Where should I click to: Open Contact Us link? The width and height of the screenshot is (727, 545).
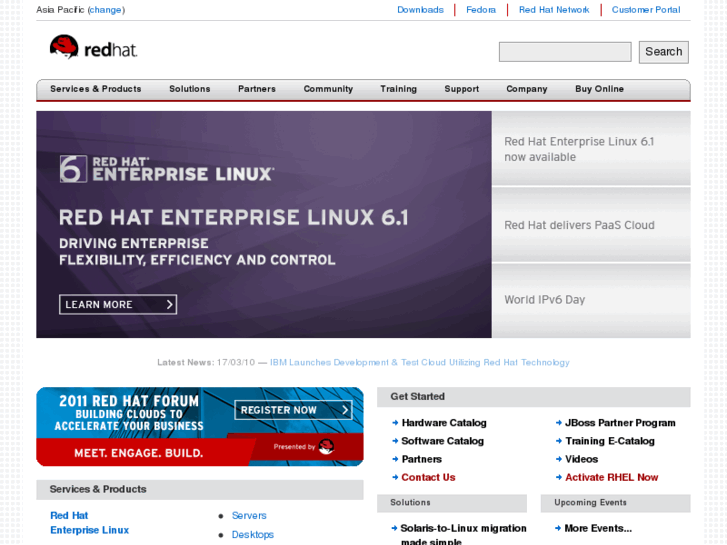[428, 477]
